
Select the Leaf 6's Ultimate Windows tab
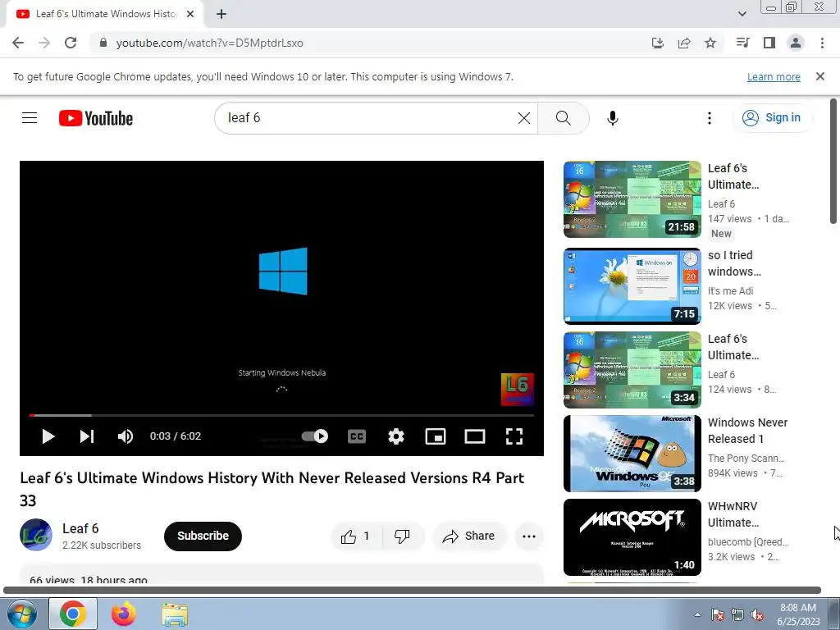coord(105,14)
